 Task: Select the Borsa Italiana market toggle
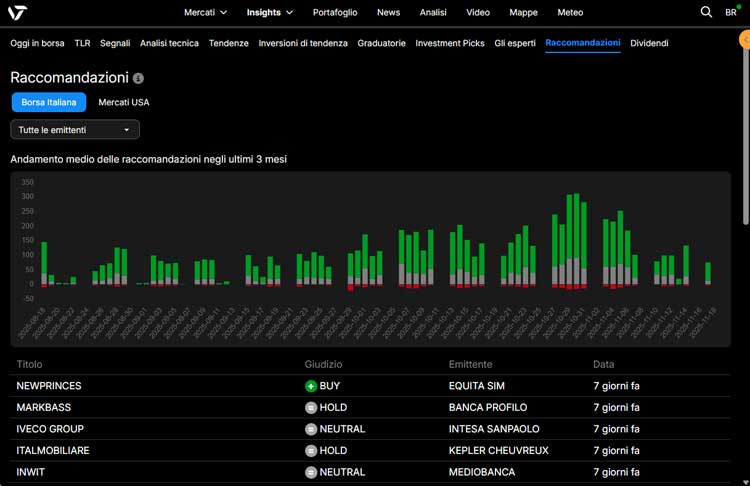click(x=49, y=102)
